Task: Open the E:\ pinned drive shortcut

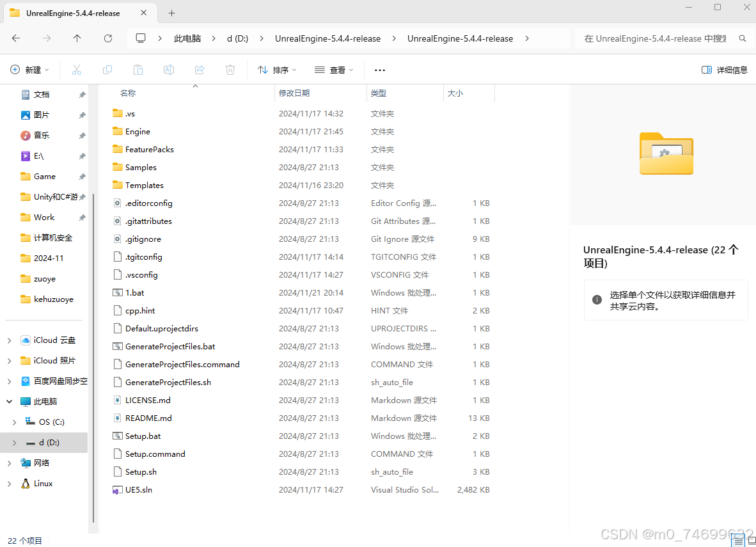Action: point(38,156)
